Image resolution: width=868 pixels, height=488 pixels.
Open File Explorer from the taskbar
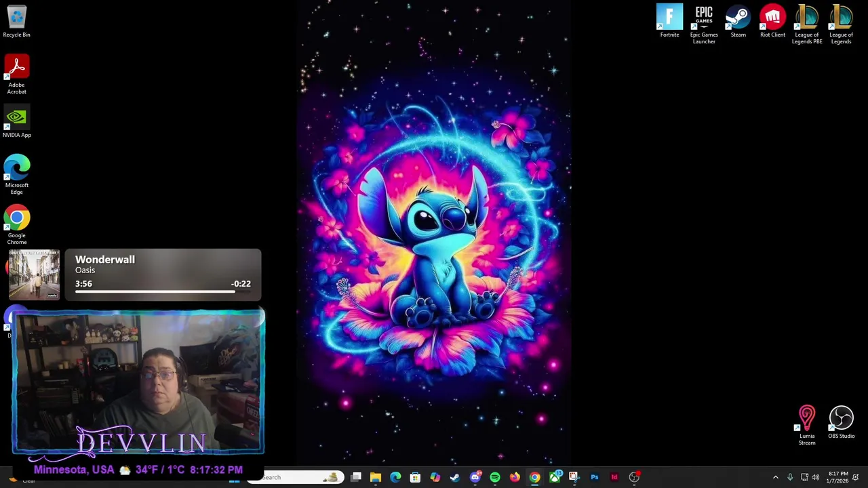(x=376, y=477)
